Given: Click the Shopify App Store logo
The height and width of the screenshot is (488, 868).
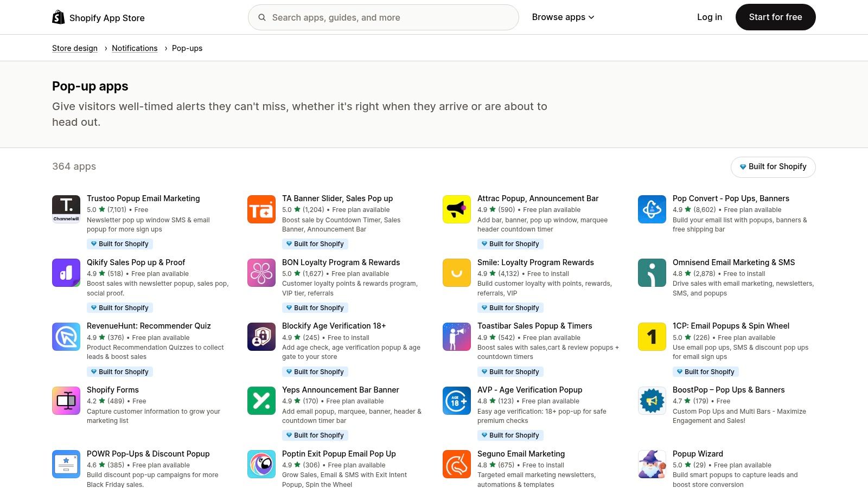Looking at the screenshot, I should pyautogui.click(x=98, y=17).
